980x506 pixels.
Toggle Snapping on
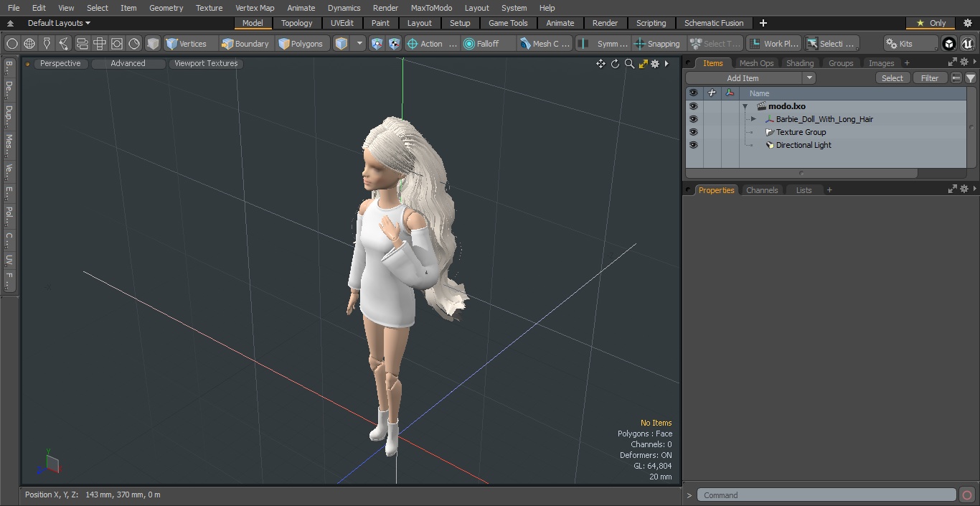658,44
